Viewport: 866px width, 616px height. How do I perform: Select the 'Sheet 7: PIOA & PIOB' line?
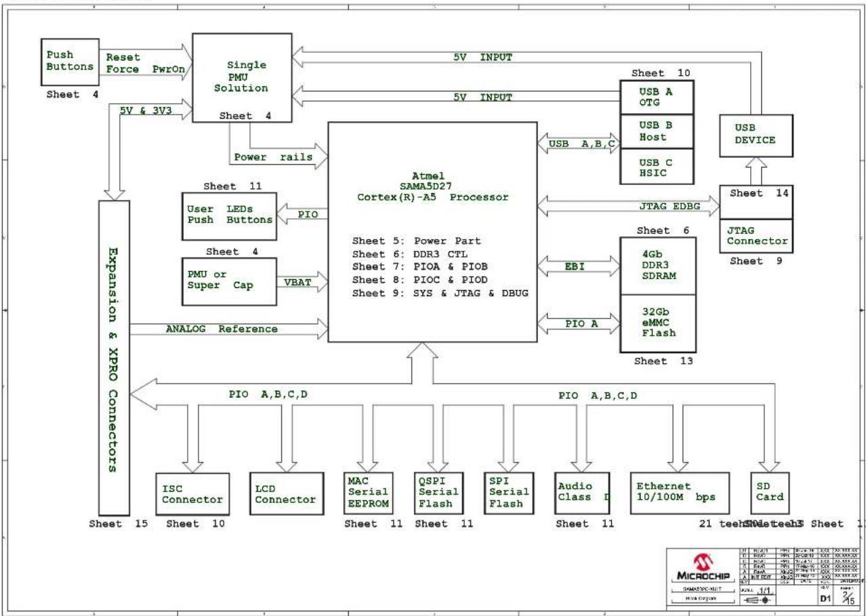tap(421, 267)
